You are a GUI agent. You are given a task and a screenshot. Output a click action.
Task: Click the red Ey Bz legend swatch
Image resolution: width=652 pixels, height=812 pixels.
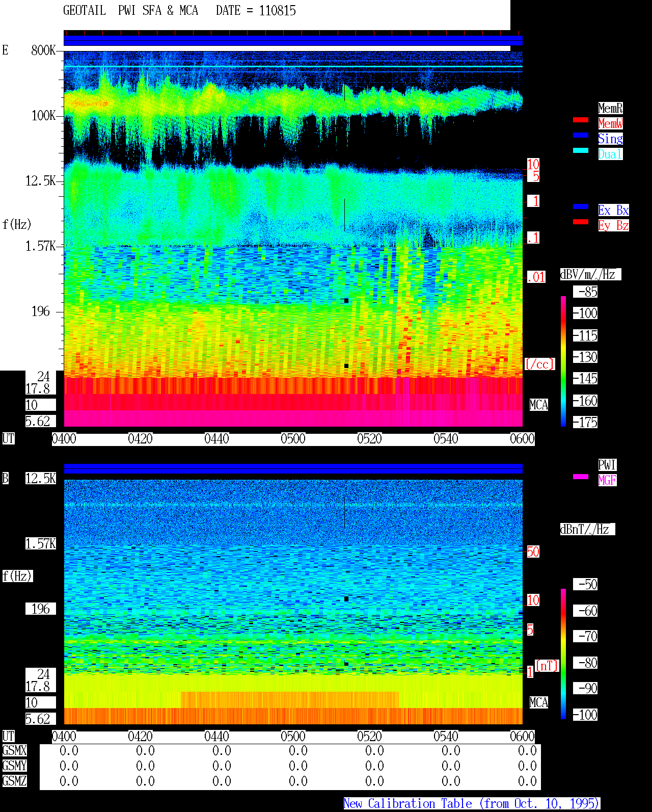(581, 222)
